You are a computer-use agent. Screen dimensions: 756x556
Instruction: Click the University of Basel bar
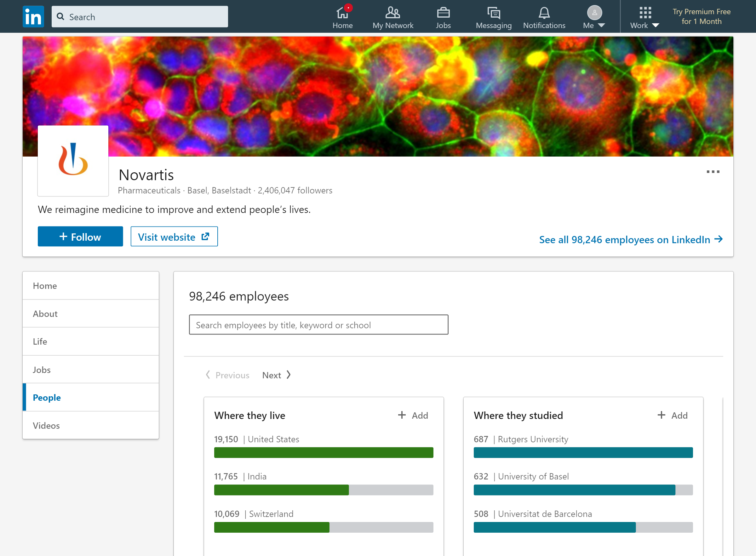coord(583,490)
